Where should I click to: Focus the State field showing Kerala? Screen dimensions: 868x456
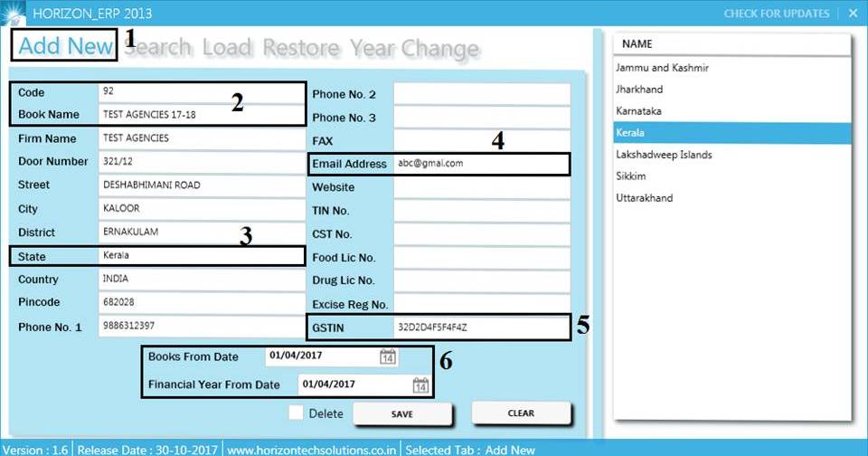201,255
